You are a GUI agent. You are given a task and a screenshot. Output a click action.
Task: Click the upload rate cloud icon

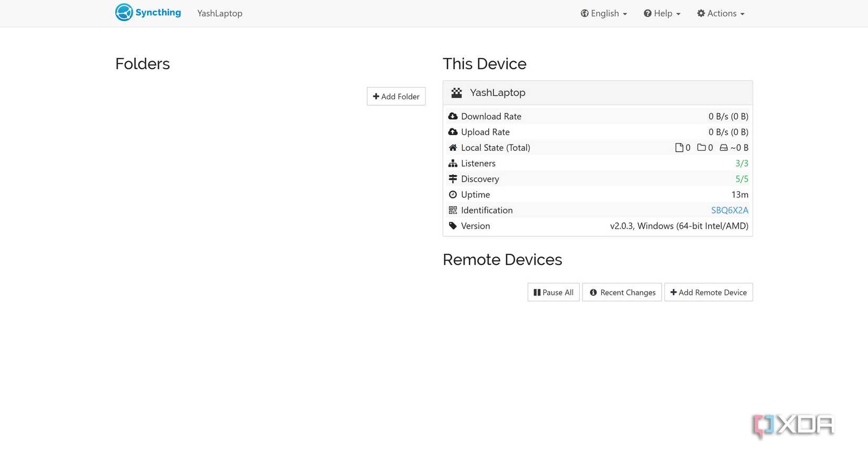453,132
